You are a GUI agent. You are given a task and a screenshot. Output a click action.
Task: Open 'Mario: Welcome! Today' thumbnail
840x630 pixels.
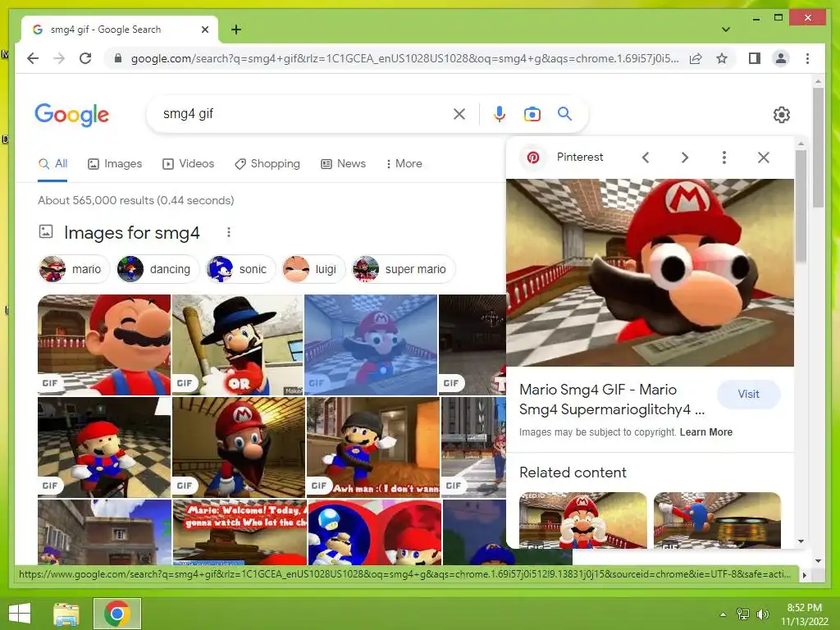[240, 532]
